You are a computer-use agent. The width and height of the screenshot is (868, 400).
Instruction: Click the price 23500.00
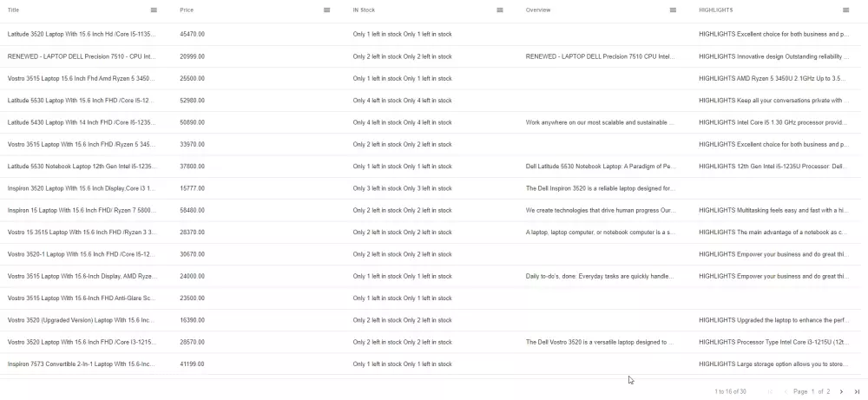[192, 298]
